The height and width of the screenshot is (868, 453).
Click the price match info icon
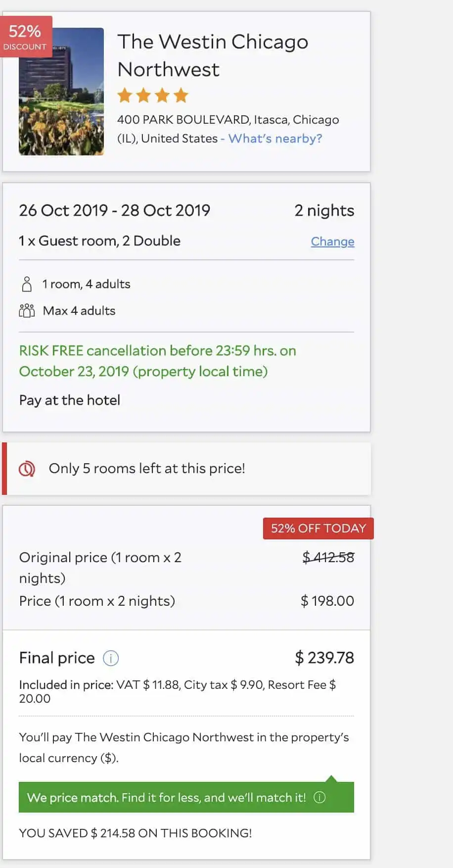pyautogui.click(x=319, y=797)
